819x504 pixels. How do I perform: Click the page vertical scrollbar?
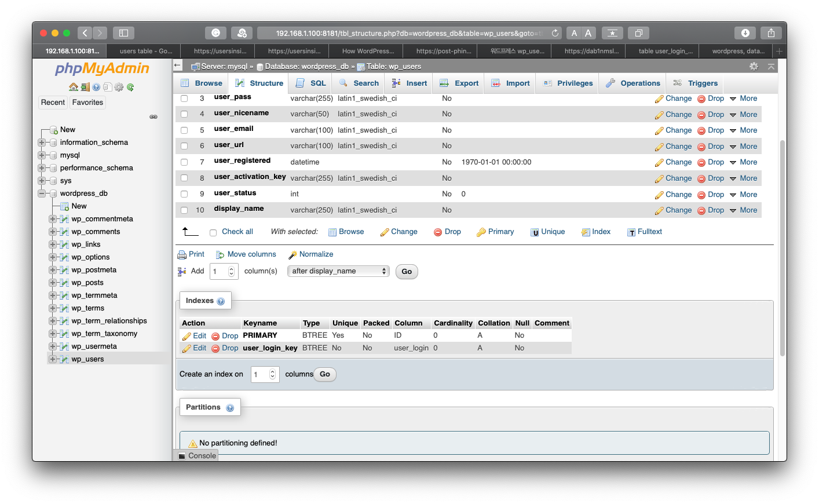point(783,248)
